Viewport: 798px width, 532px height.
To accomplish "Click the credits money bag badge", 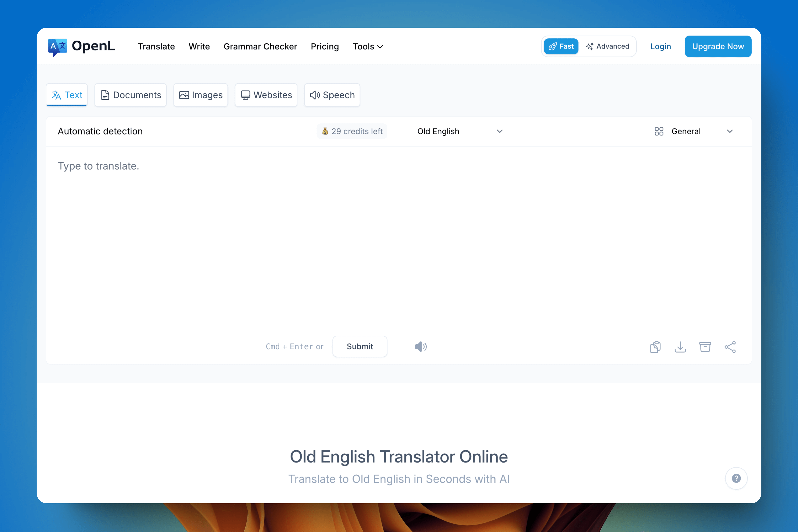I will (x=352, y=131).
